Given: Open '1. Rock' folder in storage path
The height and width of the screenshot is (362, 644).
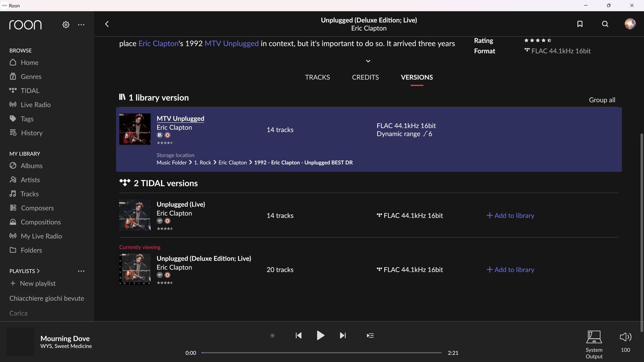Looking at the screenshot, I should coord(203,163).
